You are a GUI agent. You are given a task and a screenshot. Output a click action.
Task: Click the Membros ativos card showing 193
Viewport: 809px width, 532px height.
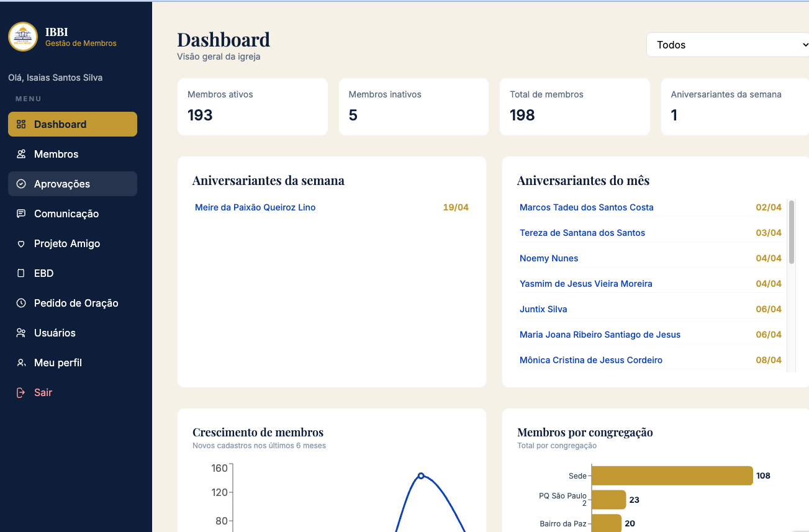tap(253, 107)
